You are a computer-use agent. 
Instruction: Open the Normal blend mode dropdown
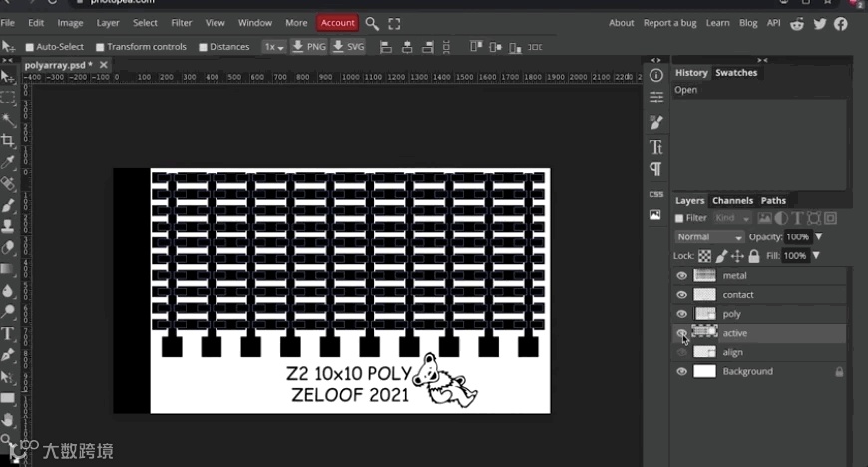[709, 237]
